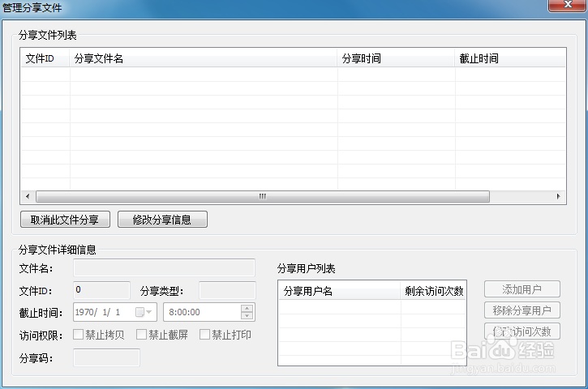The image size is (588, 389).
Task: Click the 取消此文件分享 button
Action: click(x=65, y=220)
